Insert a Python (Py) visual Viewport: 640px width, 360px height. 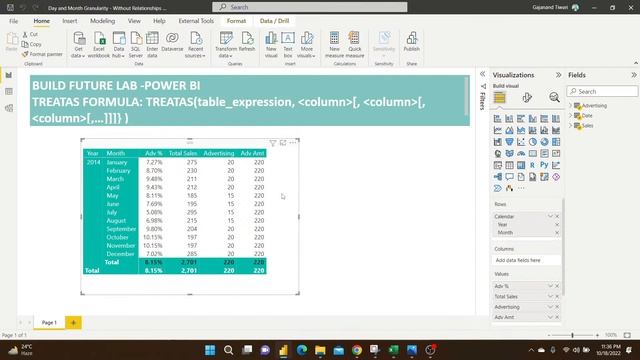pyautogui.click(x=544, y=165)
